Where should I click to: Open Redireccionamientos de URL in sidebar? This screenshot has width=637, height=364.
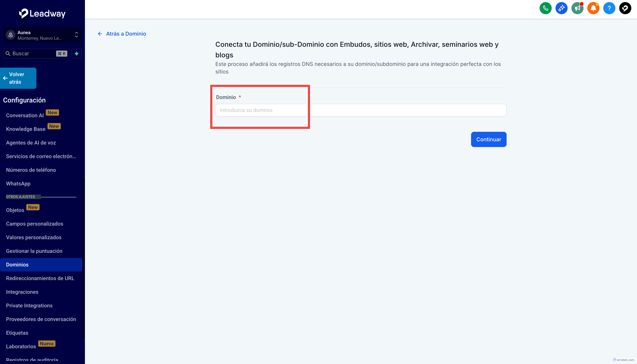pos(40,278)
